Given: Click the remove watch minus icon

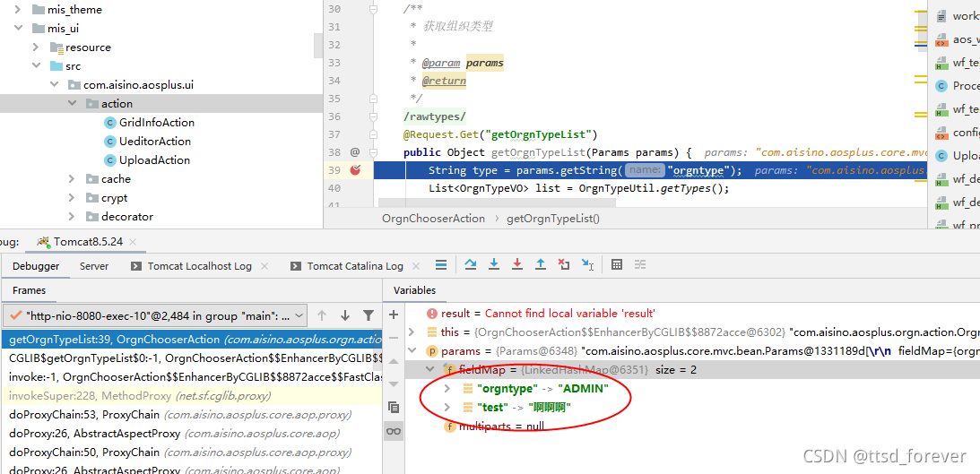Looking at the screenshot, I should click(394, 337).
